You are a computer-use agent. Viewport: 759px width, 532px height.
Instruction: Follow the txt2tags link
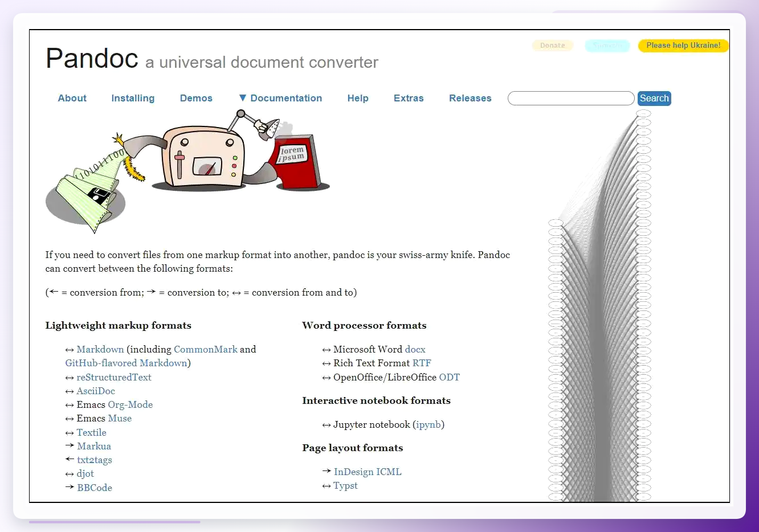coord(95,460)
